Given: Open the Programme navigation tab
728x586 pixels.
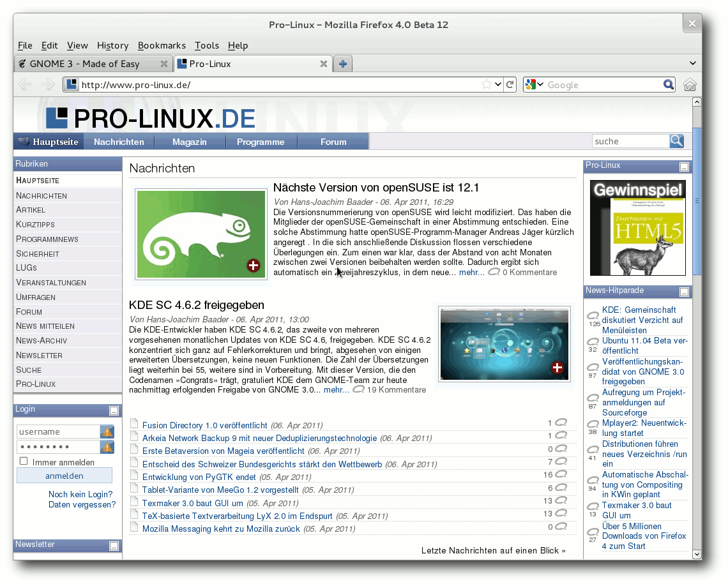Looking at the screenshot, I should (x=261, y=142).
